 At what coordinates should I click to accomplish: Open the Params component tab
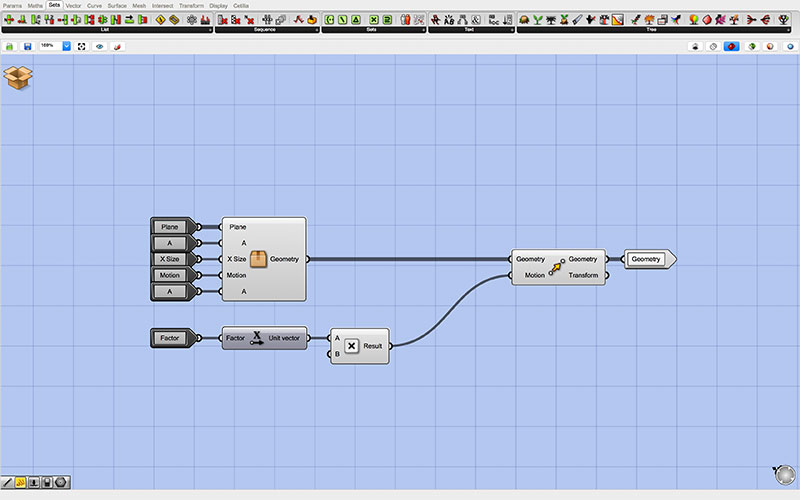12,6
